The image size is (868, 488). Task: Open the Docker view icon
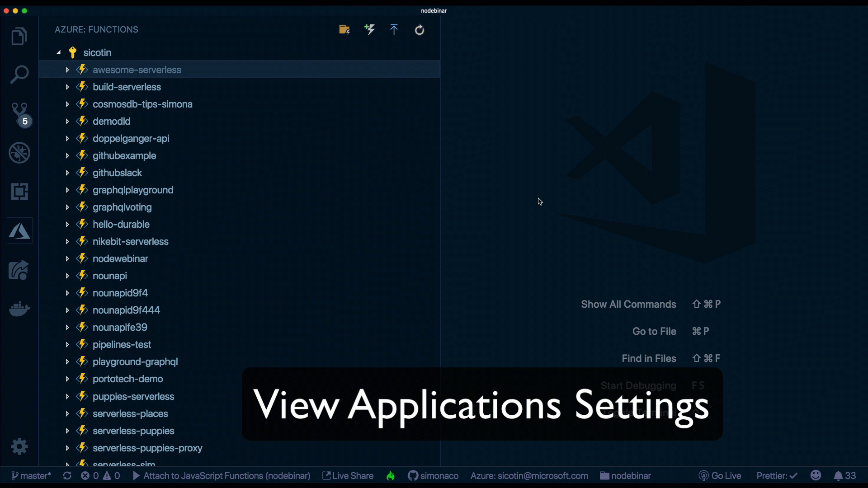click(x=19, y=309)
